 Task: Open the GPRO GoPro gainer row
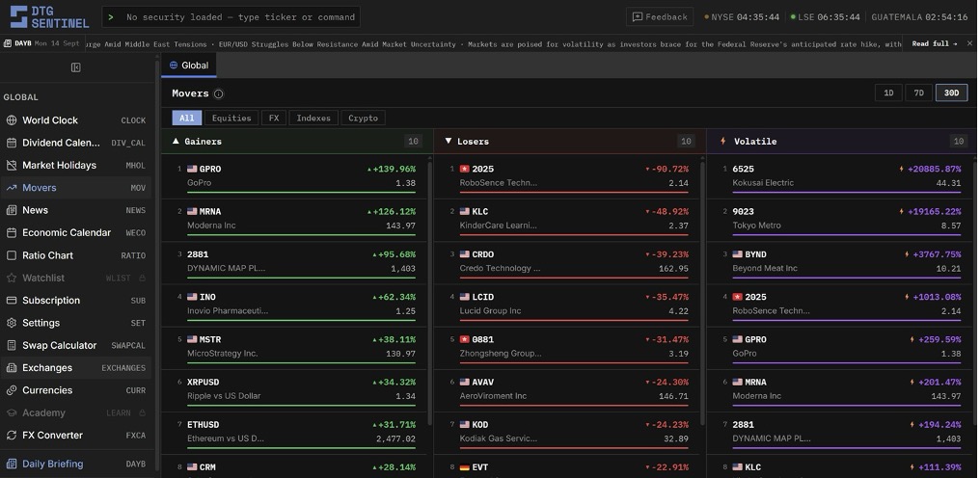[x=294, y=176]
